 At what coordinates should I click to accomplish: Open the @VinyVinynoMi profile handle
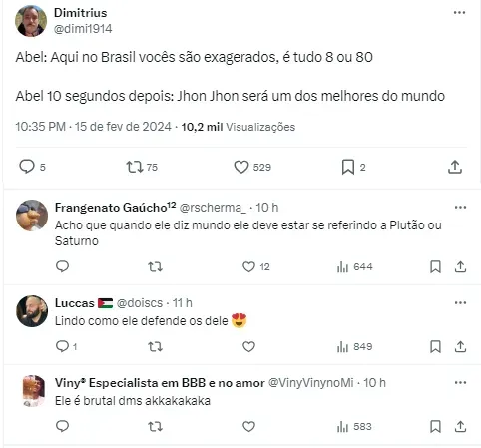[311, 383]
